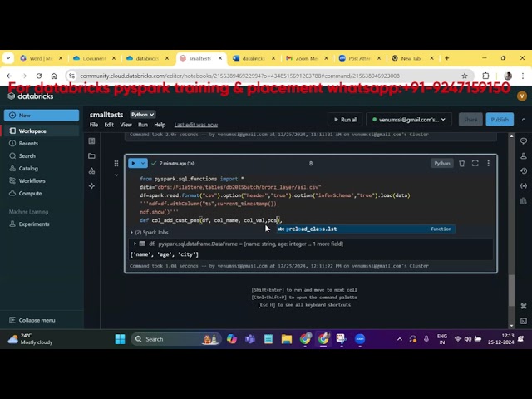Image resolution: width=532 pixels, height=399 pixels.
Task: Select the preload_class.lst autocomplete suggestion
Action: (x=367, y=229)
